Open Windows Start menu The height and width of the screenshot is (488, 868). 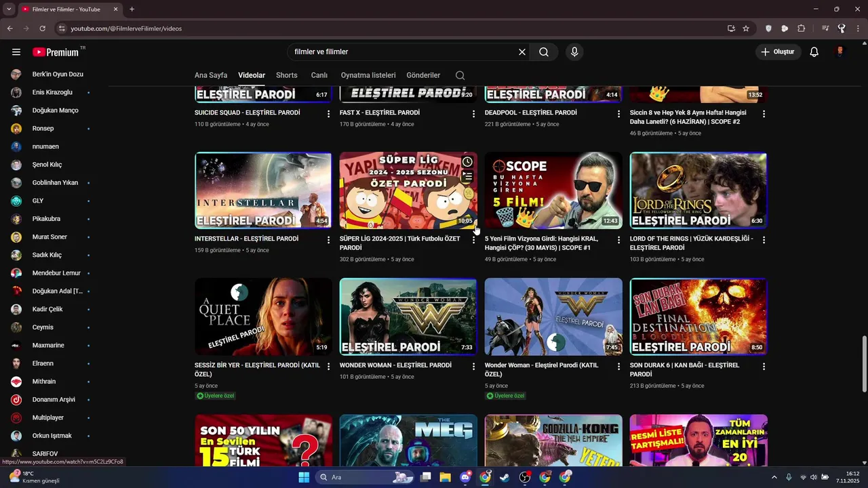304,477
